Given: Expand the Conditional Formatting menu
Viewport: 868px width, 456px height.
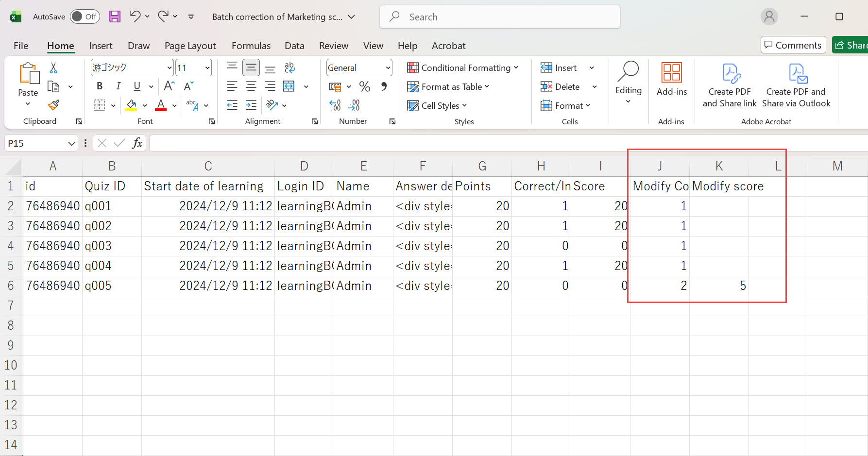Looking at the screenshot, I should pos(462,68).
